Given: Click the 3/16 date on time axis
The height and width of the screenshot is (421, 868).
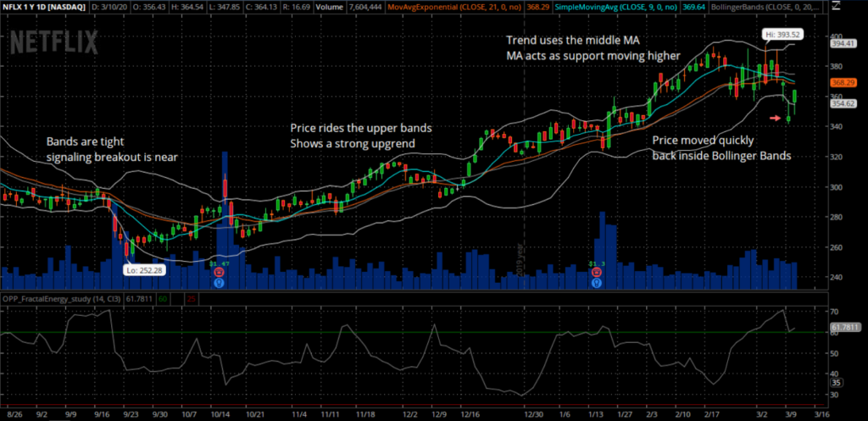Looking at the screenshot, I should (x=821, y=414).
